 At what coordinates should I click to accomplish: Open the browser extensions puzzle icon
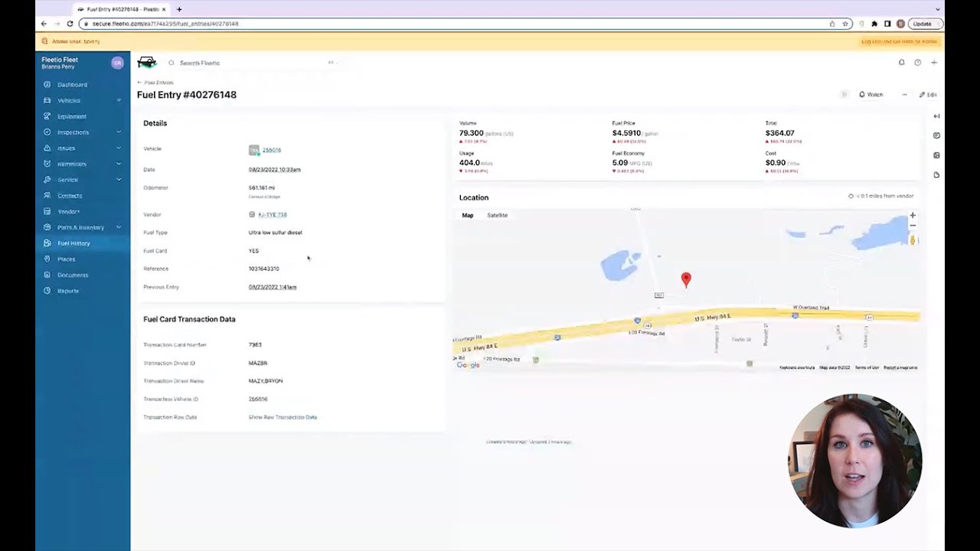click(x=874, y=24)
